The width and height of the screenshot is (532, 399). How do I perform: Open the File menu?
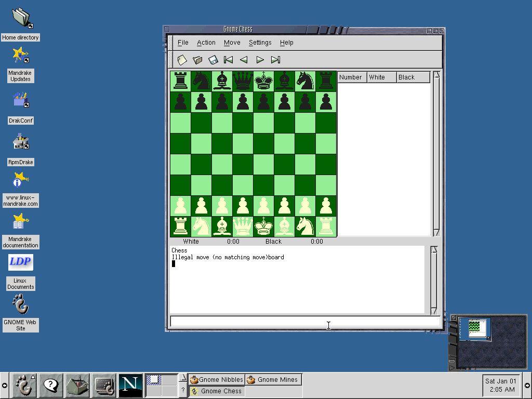[183, 43]
